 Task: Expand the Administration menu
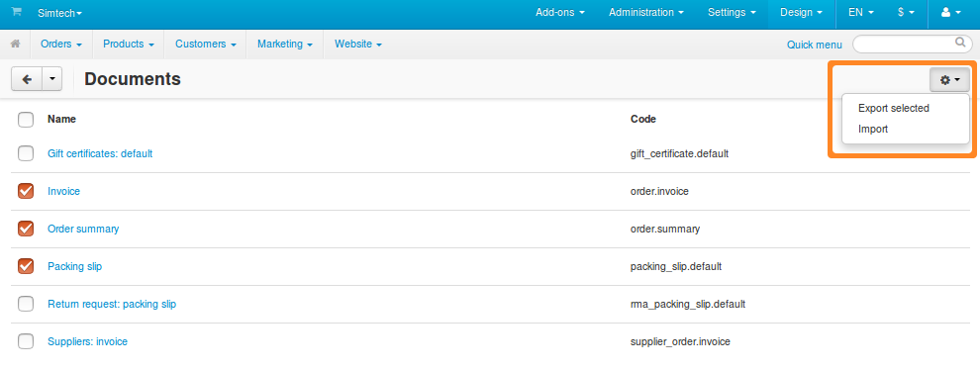click(646, 13)
